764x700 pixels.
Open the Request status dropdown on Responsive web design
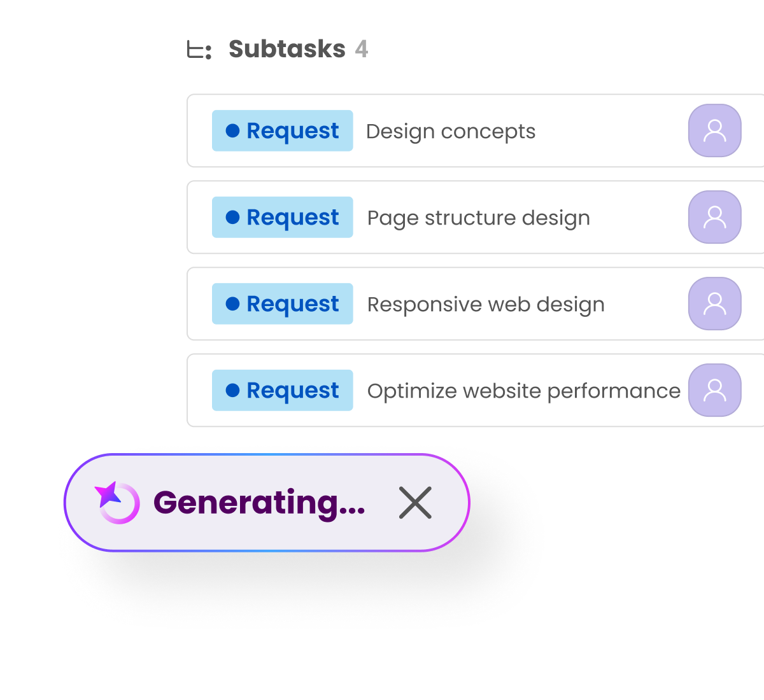(x=282, y=304)
